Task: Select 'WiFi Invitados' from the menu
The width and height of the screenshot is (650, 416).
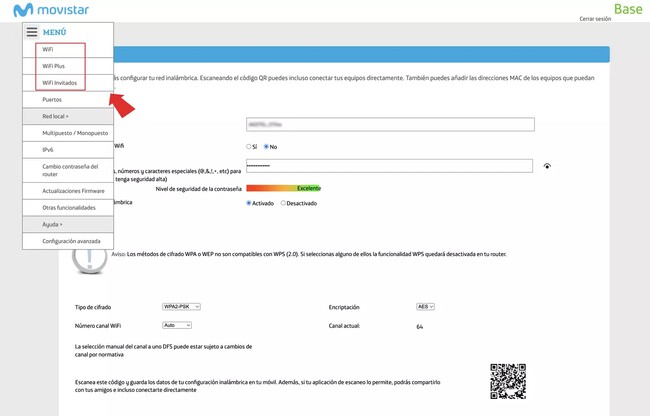Action: coord(59,83)
